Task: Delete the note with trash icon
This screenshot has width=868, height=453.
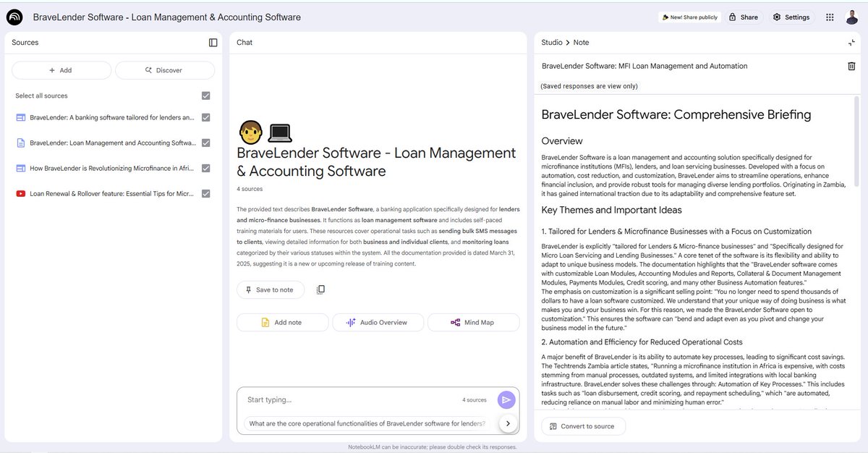Action: coord(851,66)
